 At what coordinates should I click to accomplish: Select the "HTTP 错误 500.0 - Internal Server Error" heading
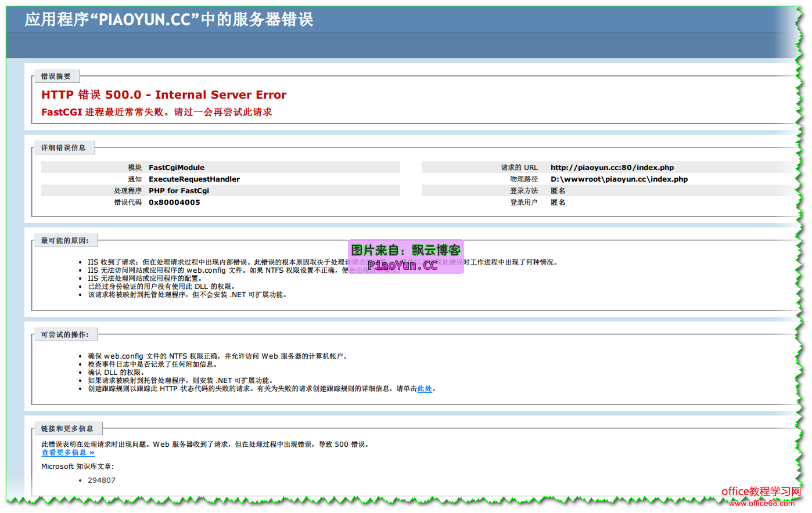(164, 95)
